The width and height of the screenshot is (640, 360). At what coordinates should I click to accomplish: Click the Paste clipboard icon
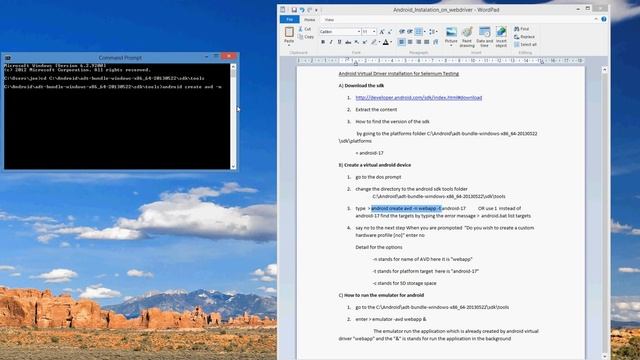(x=289, y=32)
